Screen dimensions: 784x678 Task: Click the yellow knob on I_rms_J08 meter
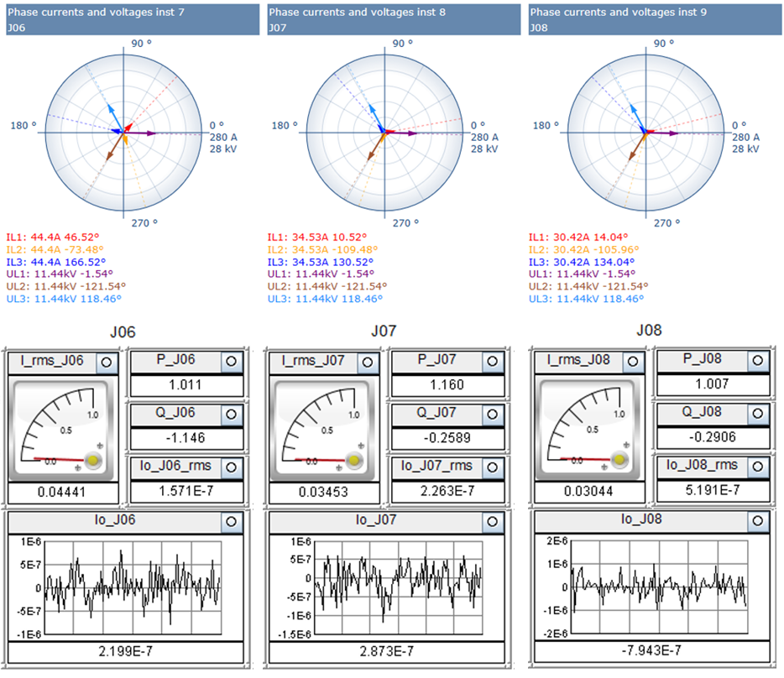[x=619, y=459]
